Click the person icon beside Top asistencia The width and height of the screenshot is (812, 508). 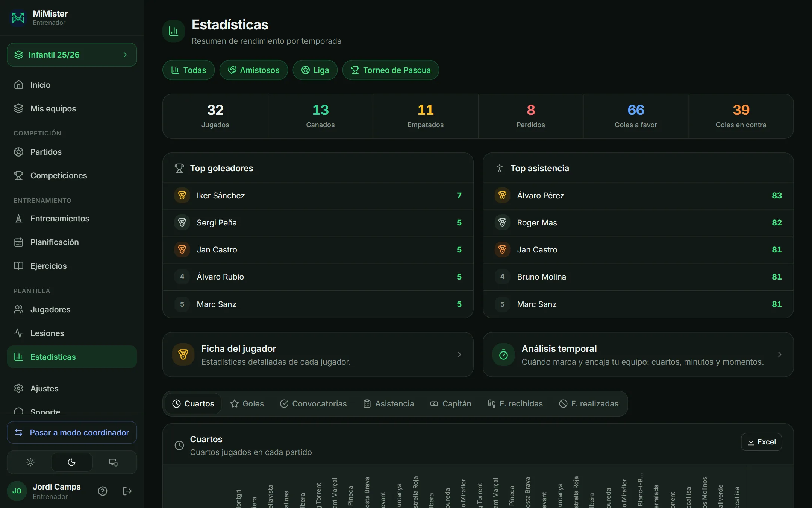pos(500,168)
